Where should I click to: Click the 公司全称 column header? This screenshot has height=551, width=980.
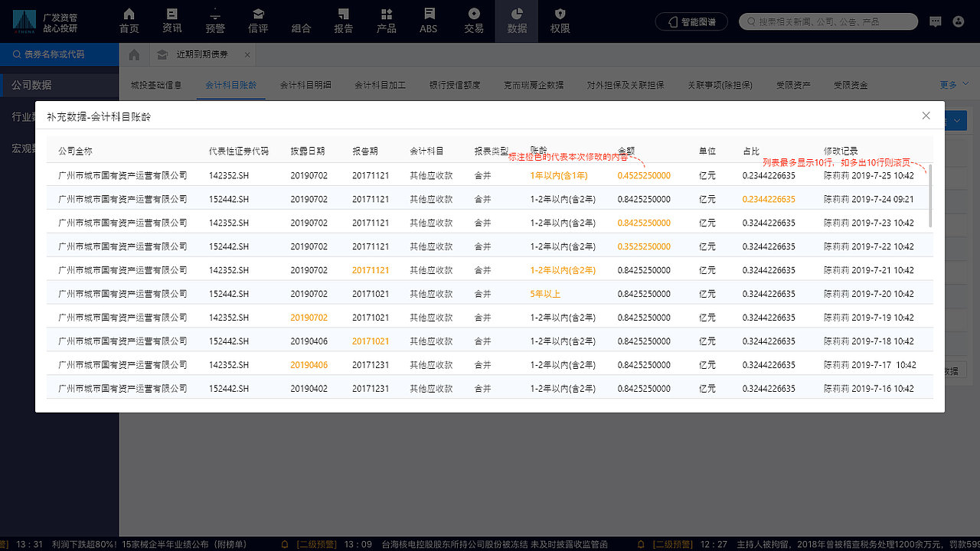75,152
